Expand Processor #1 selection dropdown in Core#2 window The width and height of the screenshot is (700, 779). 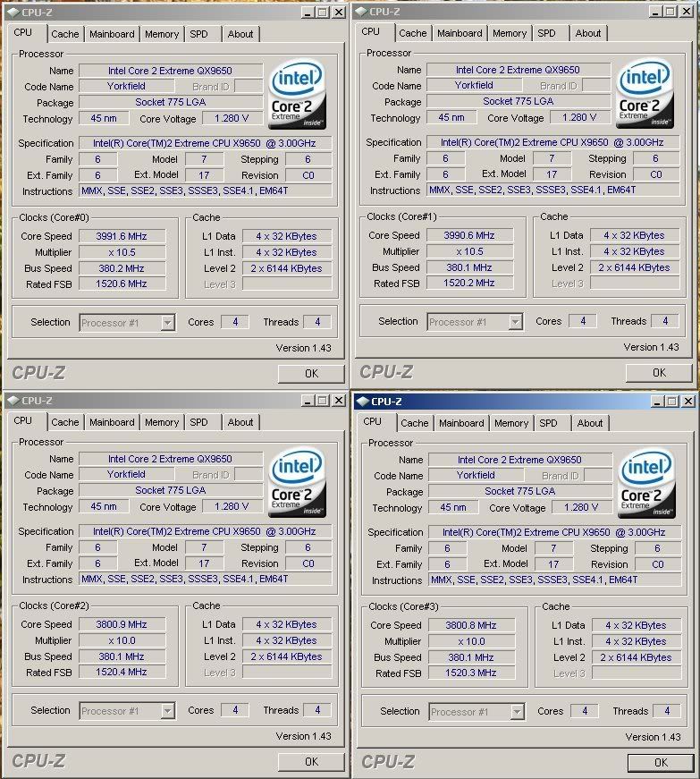coord(168,711)
